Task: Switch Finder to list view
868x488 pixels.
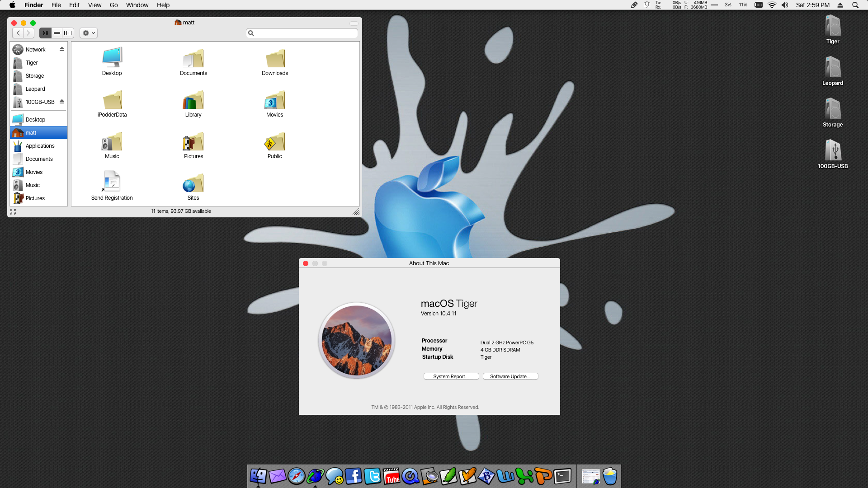Action: [x=57, y=33]
